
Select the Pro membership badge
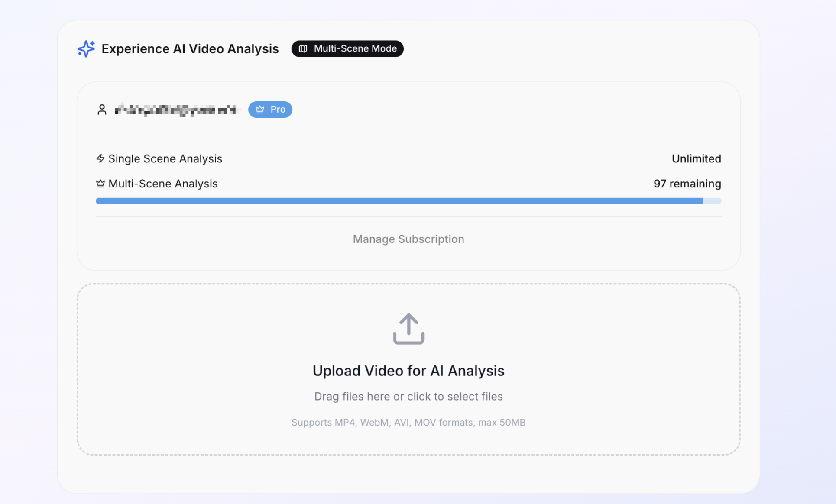[x=270, y=109]
